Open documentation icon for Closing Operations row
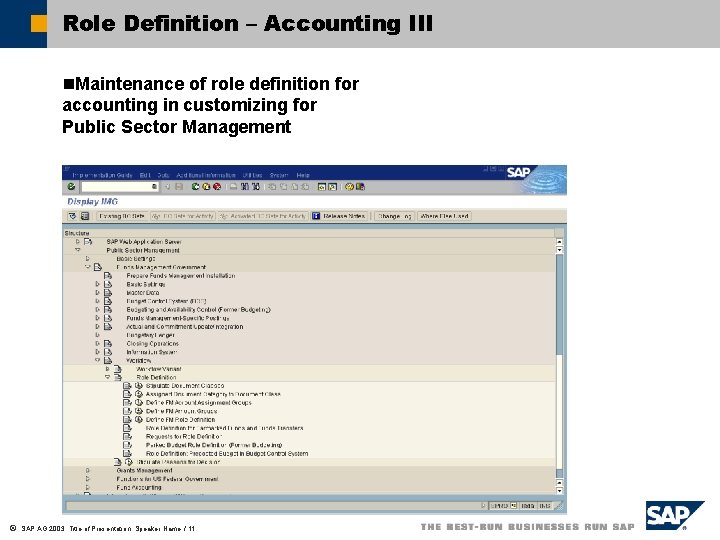The height and width of the screenshot is (540, 720). click(108, 343)
